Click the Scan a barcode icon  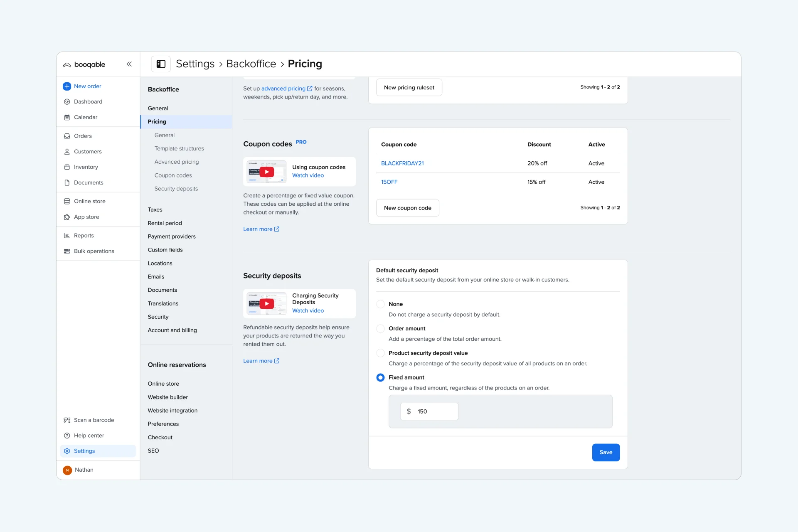[67, 420]
